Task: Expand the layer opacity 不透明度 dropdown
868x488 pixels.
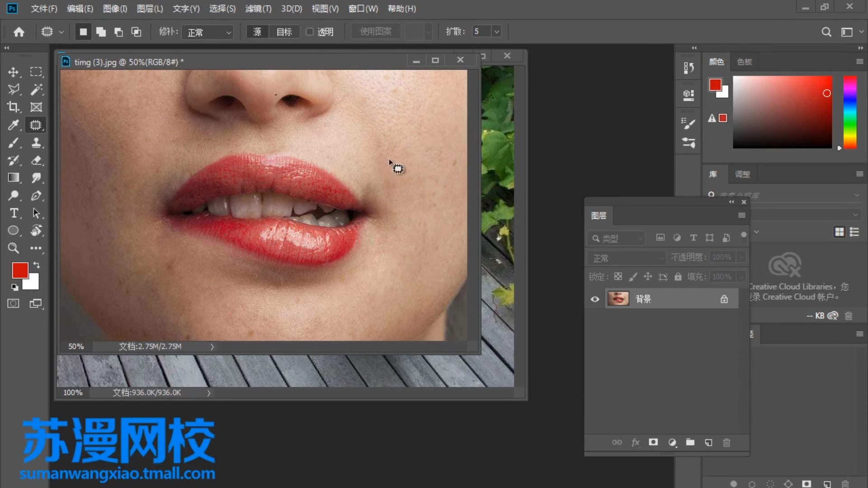Action: tap(741, 257)
